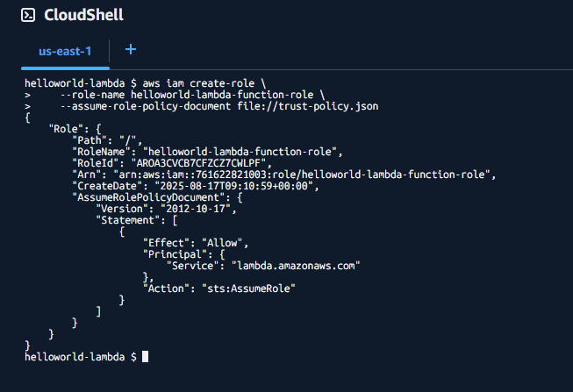Click the lambda.amazonaws.com service value
Viewport: 573px width, 392px height.
(x=296, y=266)
